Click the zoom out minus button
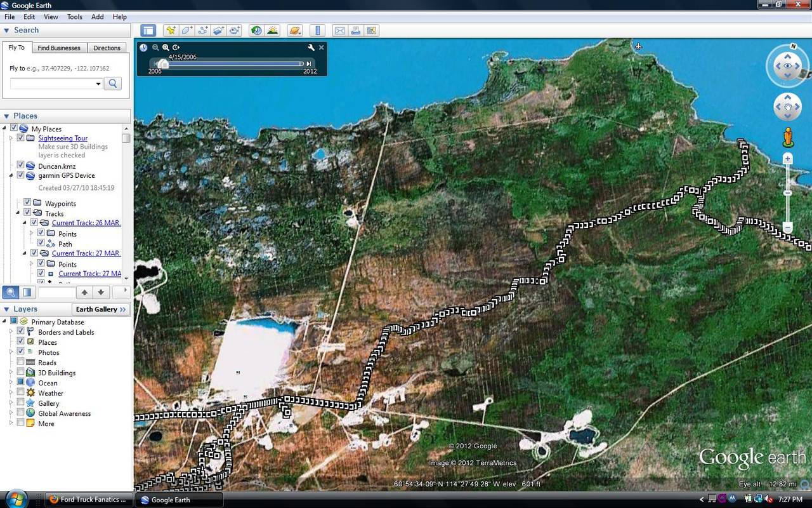 point(788,227)
